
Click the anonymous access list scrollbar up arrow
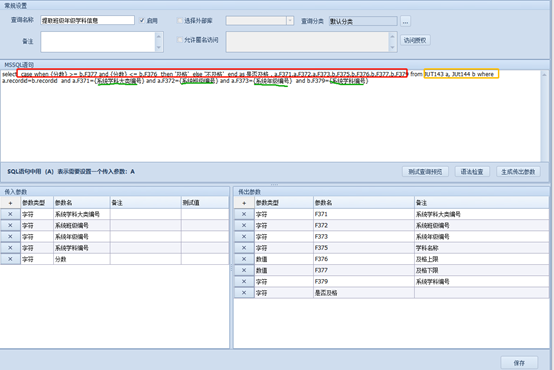pos(392,36)
